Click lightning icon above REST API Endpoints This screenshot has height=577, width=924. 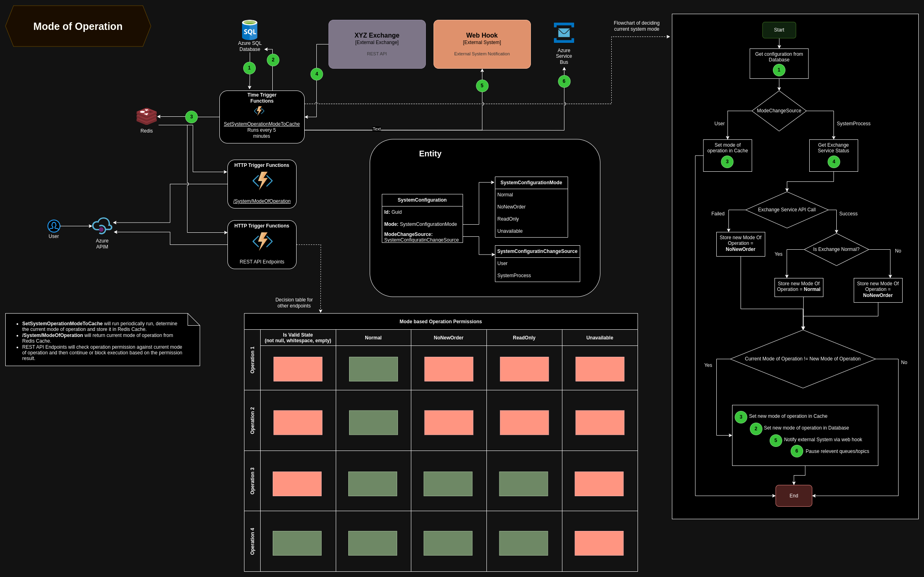[x=262, y=241]
